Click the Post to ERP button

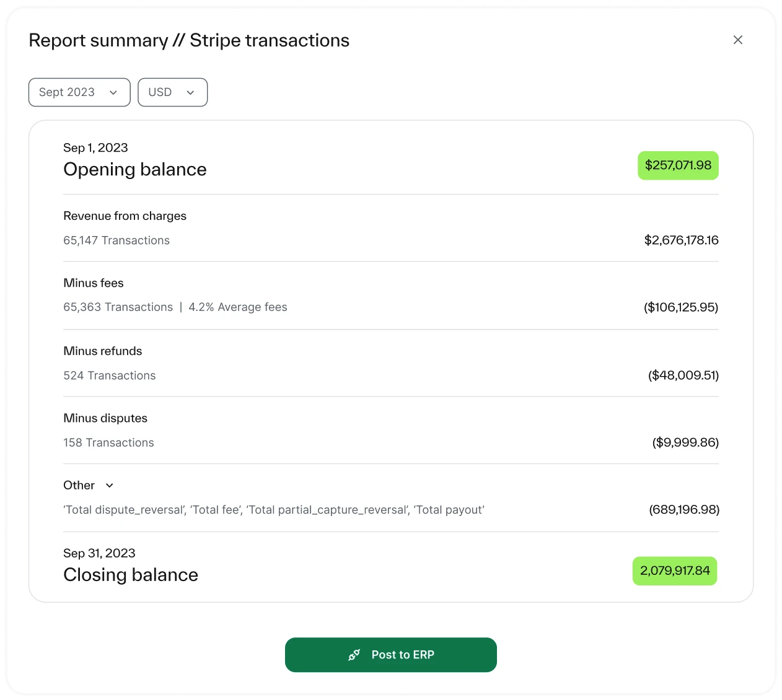click(x=391, y=655)
